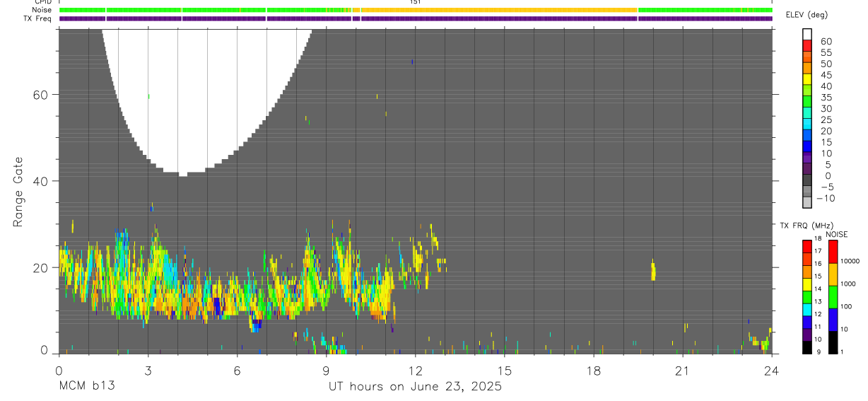
Task: Click the NOISE legend label '10000'
Action: [850, 261]
